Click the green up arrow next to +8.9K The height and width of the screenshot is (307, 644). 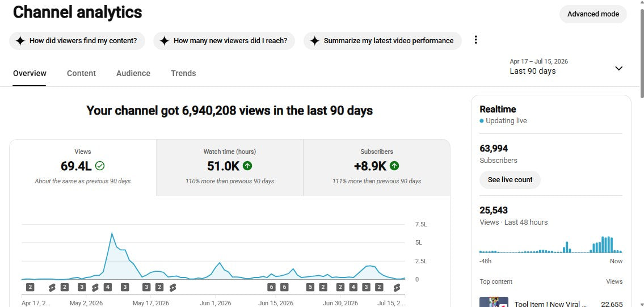coord(394,166)
